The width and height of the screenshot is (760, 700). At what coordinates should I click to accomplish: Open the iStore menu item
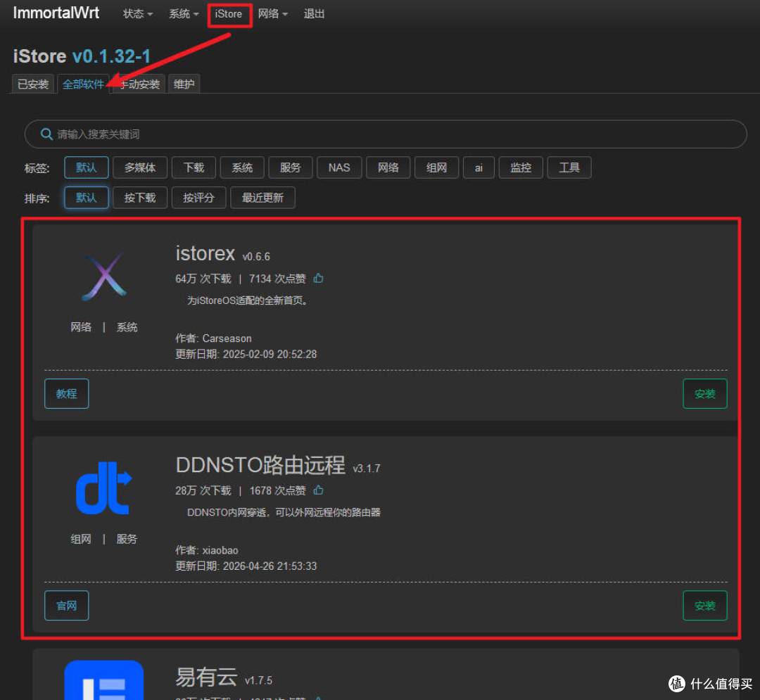pos(229,14)
